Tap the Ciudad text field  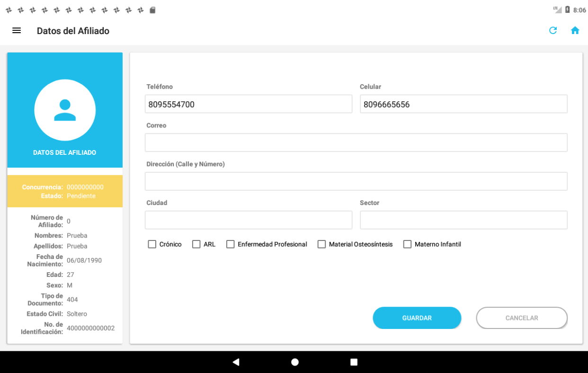pos(249,220)
